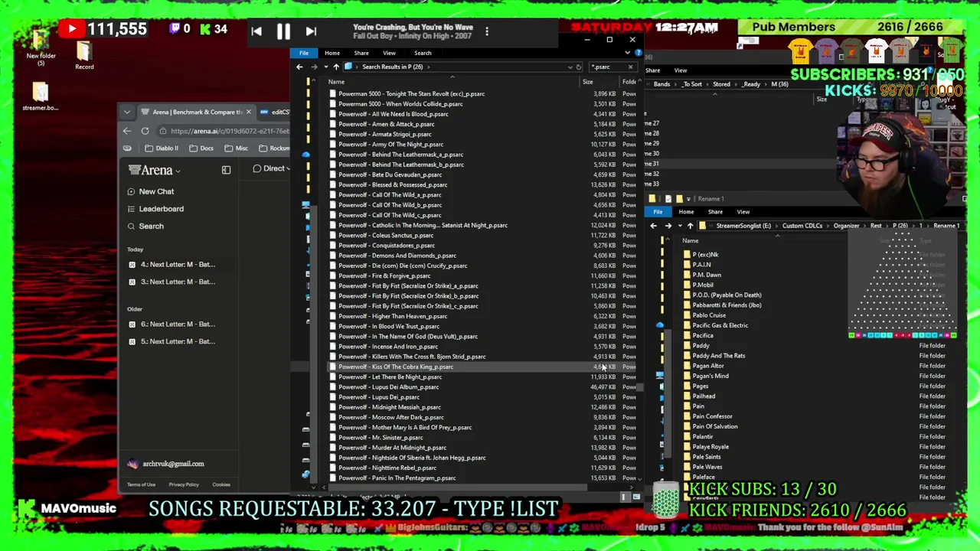The height and width of the screenshot is (551, 980).
Task: Open the Arena Leaderboard
Action: 155,209
